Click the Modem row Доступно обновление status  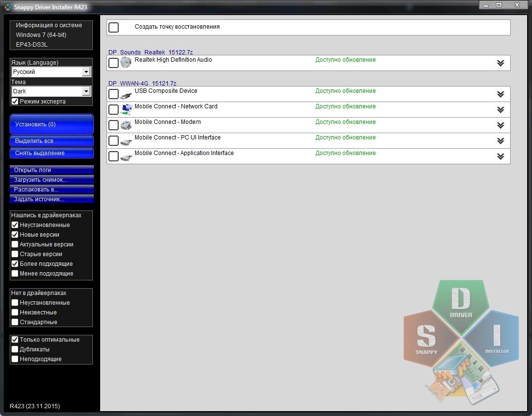click(345, 122)
